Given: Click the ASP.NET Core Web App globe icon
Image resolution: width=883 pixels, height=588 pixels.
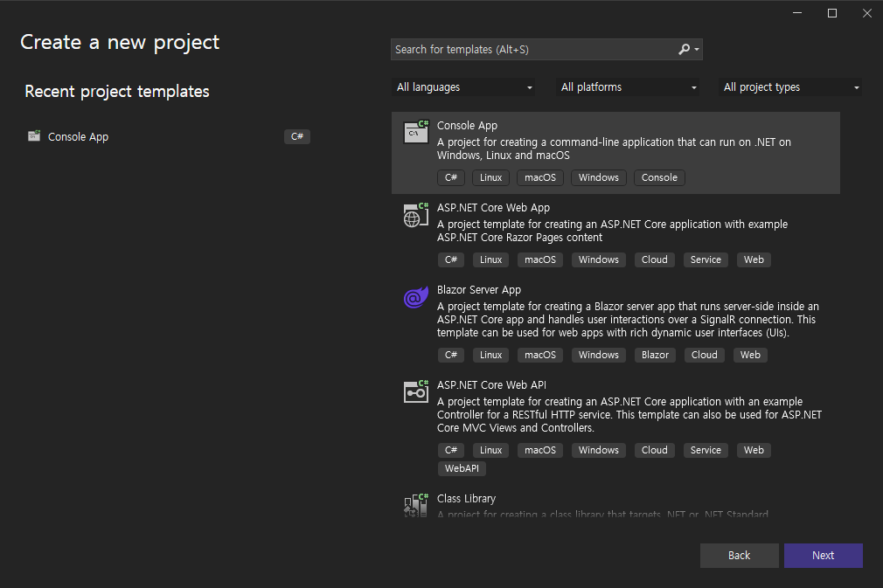Looking at the screenshot, I should (x=416, y=215).
